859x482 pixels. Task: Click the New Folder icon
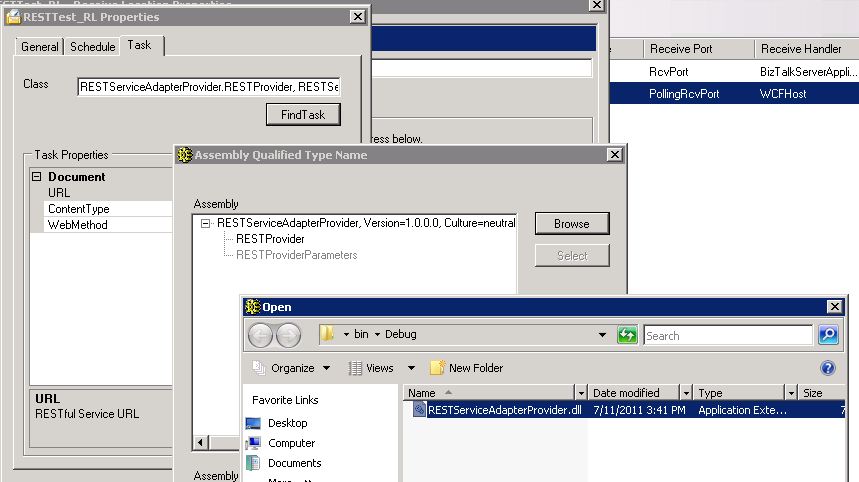[x=437, y=368]
